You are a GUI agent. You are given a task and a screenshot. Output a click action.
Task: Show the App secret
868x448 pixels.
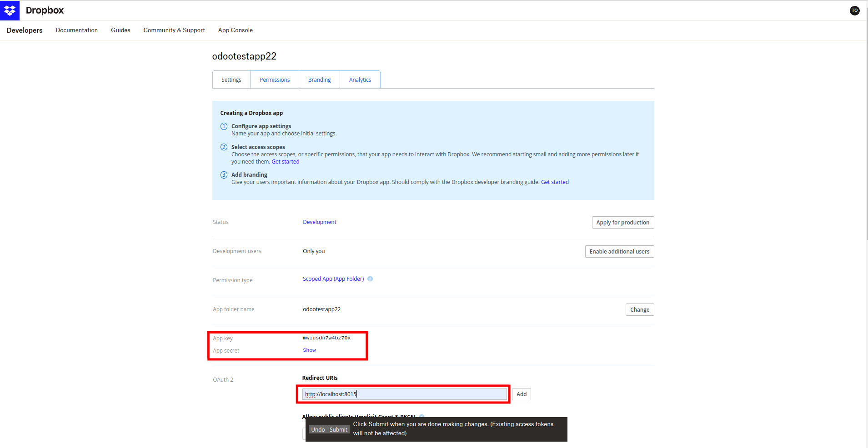[309, 350]
